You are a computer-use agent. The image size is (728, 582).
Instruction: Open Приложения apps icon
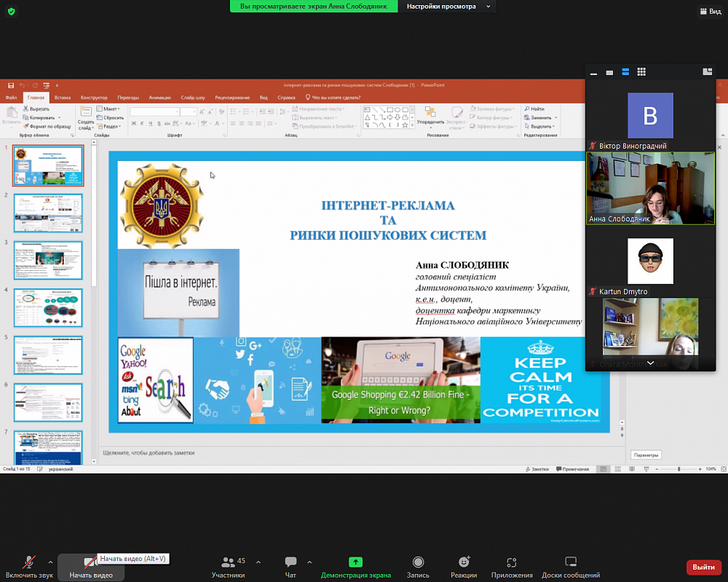coord(512,562)
